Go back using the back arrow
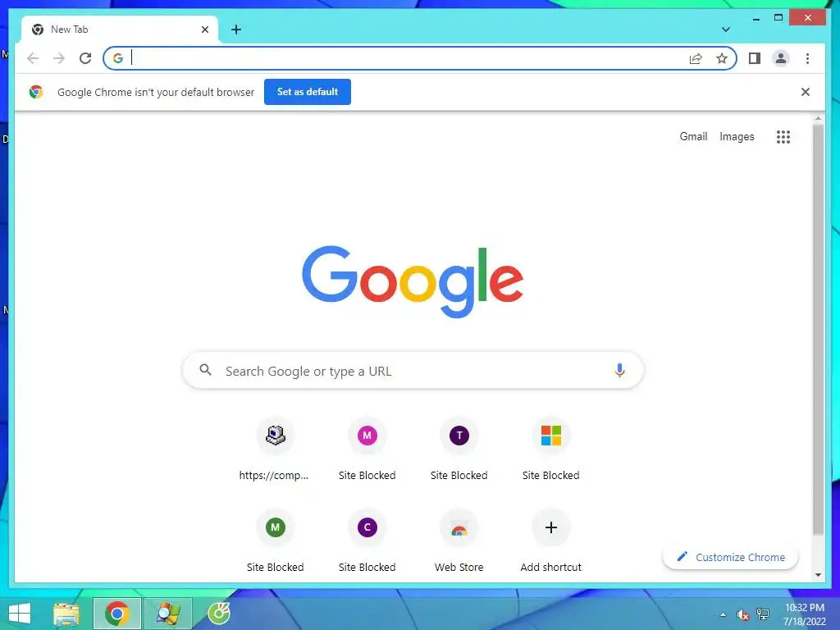840x630 pixels. [x=33, y=58]
